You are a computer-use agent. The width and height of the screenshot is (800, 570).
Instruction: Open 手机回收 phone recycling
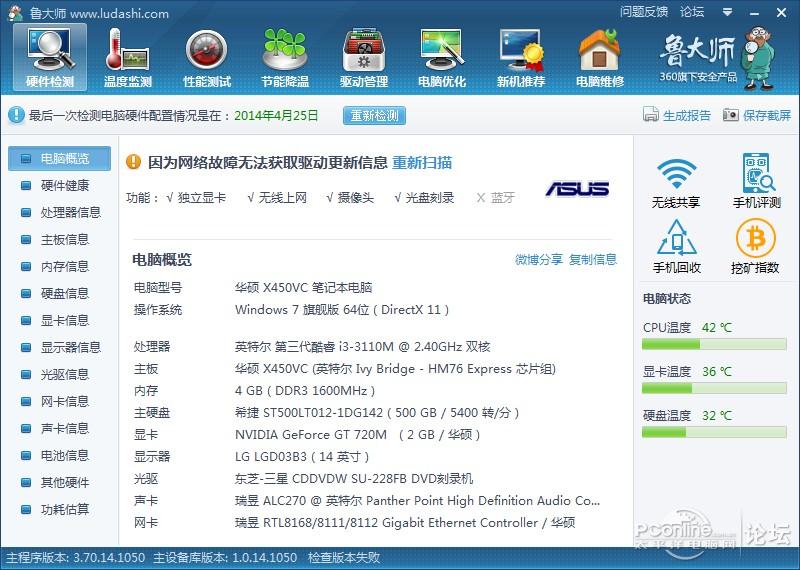(677, 246)
